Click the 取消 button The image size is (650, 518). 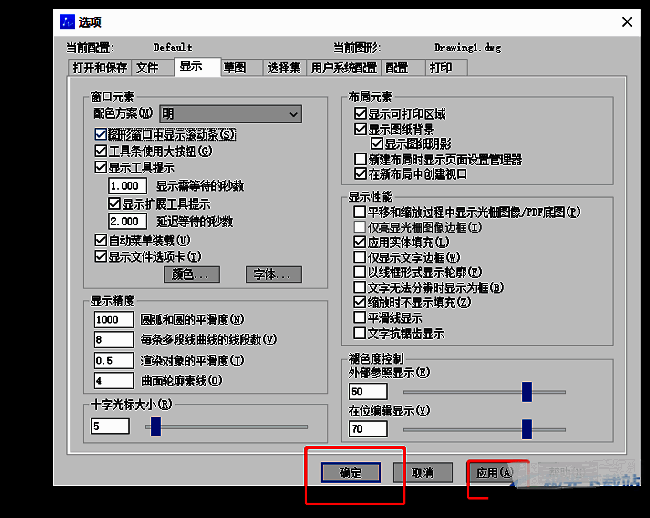(x=422, y=473)
